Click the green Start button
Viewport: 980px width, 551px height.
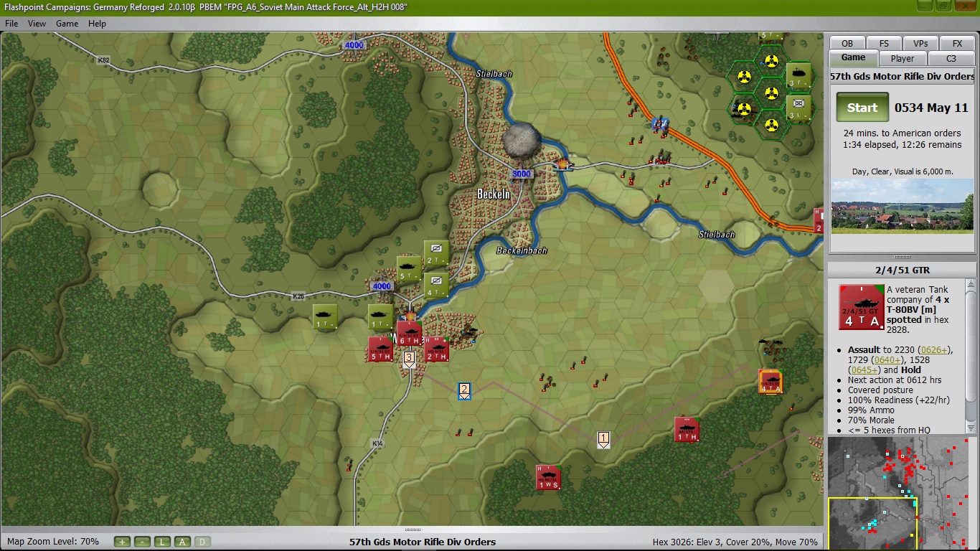(x=862, y=108)
